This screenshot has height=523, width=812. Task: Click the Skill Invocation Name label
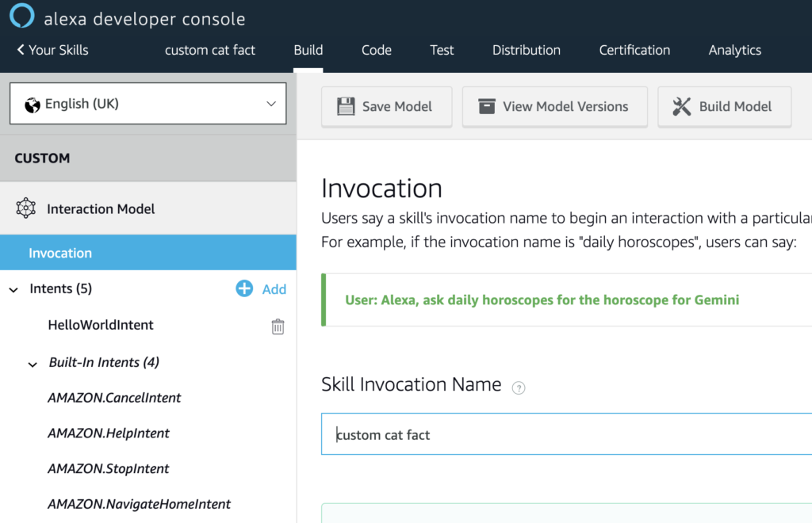coord(412,384)
